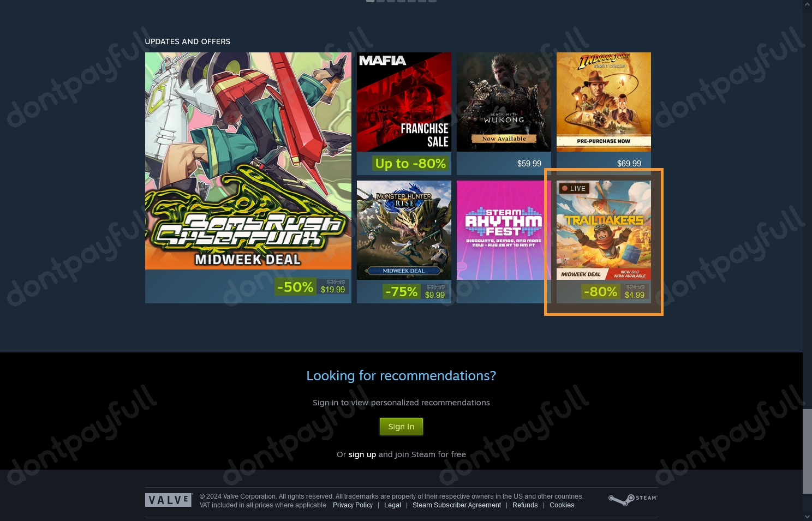812x521 pixels.
Task: Select the last carousel navigation dot
Action: click(x=433, y=1)
